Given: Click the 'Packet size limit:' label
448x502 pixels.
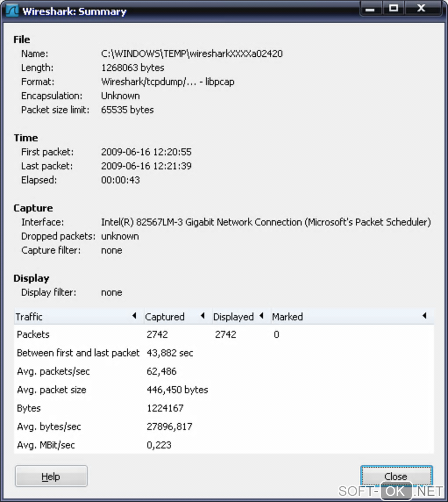Looking at the screenshot, I should coord(55,110).
